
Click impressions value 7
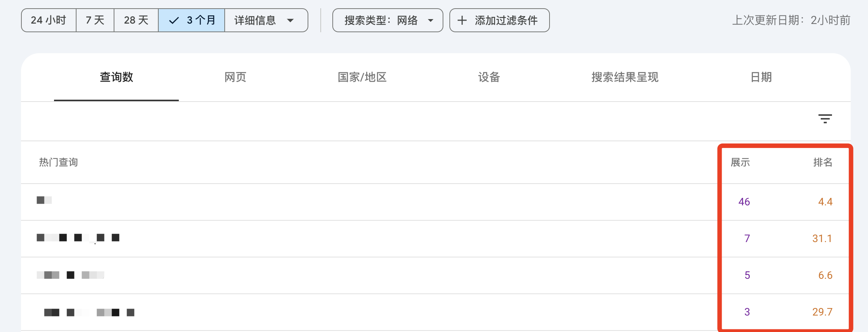pos(747,239)
